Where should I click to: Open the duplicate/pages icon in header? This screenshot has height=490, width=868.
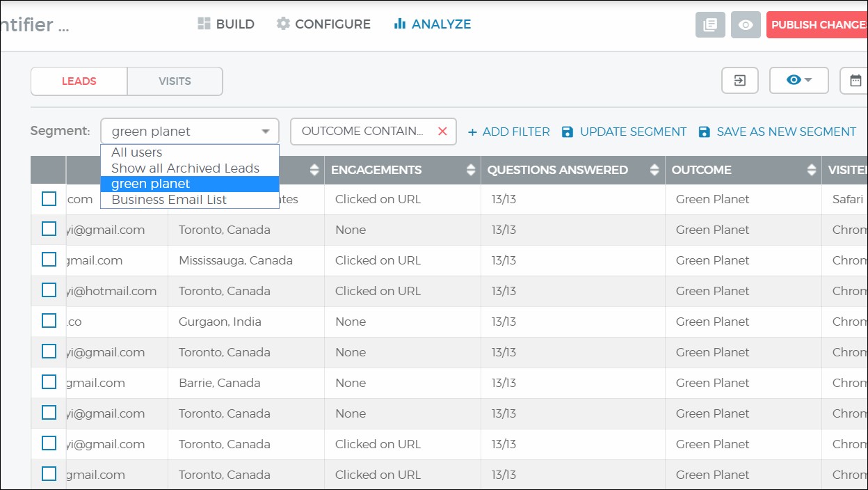tap(710, 24)
